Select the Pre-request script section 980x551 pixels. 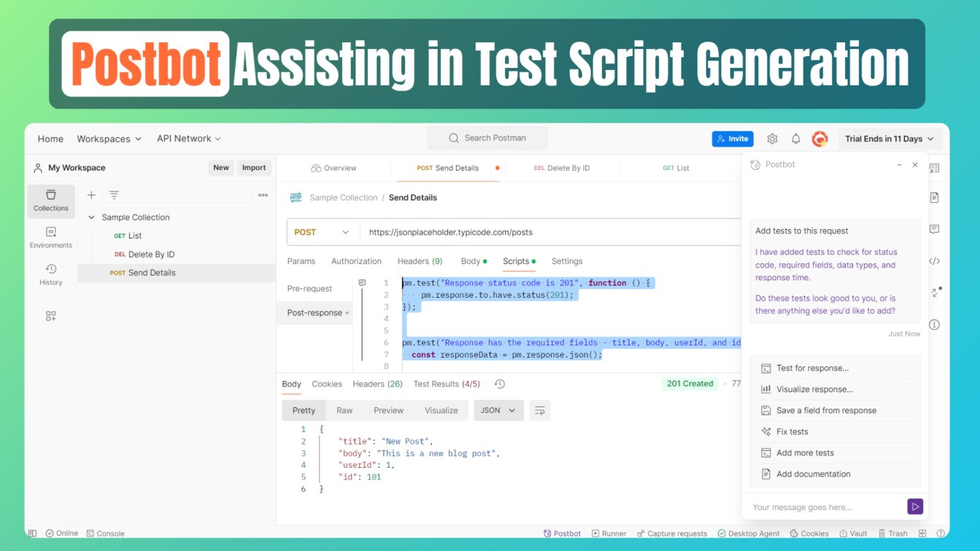(309, 288)
